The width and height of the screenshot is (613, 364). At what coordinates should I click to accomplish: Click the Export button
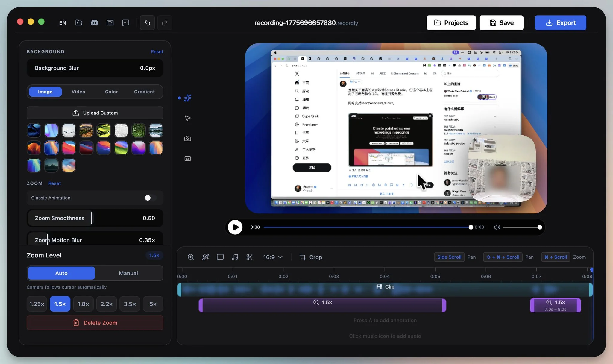[x=560, y=23]
